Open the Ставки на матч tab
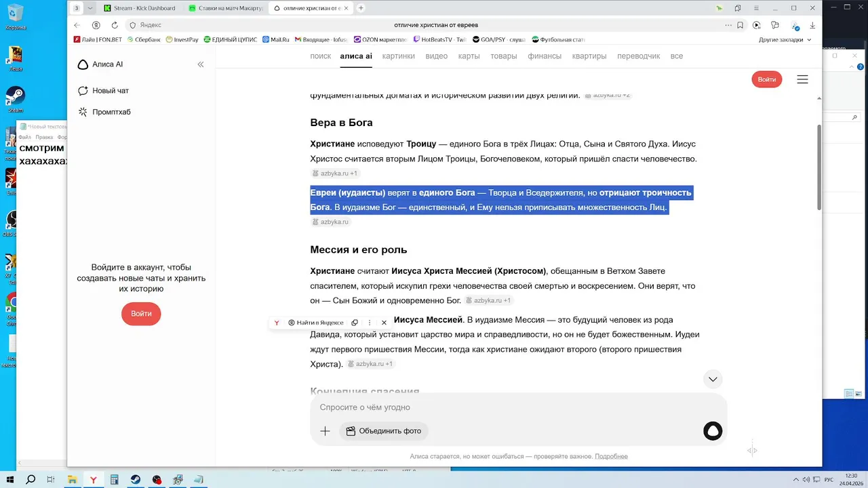This screenshot has height=488, width=868. pos(226,8)
